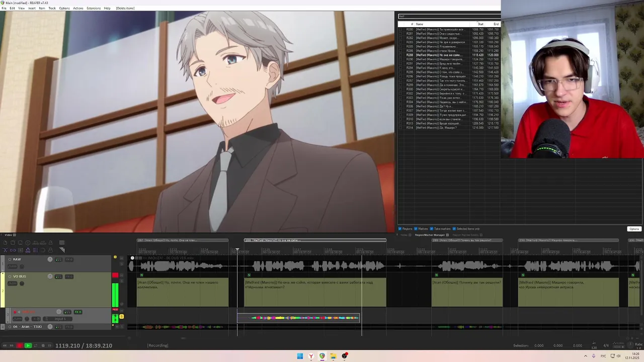The width and height of the screenshot is (644, 362).
Task: Open File Explorer from the taskbar
Action: click(333, 356)
